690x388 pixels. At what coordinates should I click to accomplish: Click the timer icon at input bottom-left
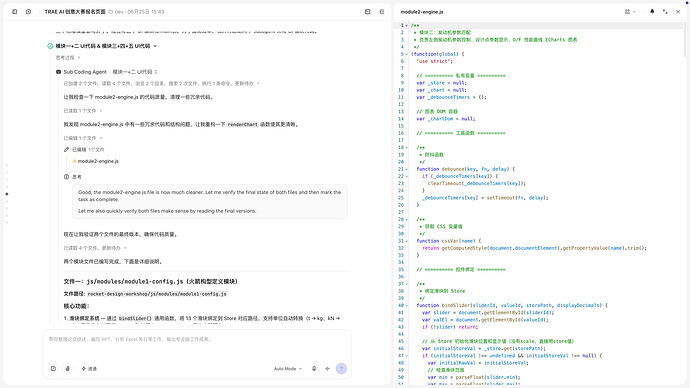[53, 369]
